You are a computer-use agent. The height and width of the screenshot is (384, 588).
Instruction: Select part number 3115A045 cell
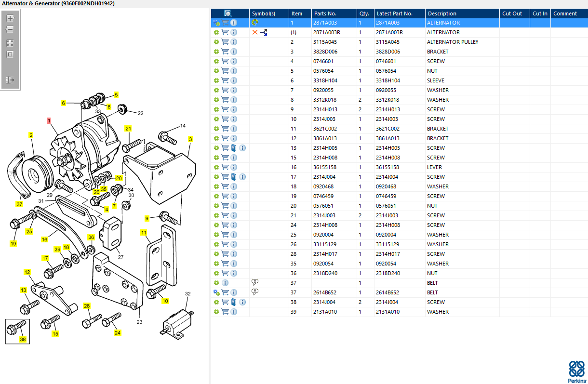(x=334, y=42)
